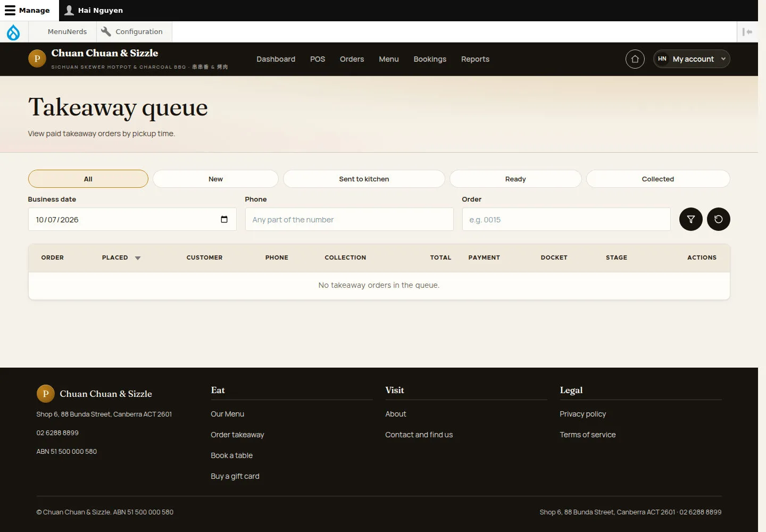Click the STAGE column header
766x532 pixels.
tap(617, 257)
